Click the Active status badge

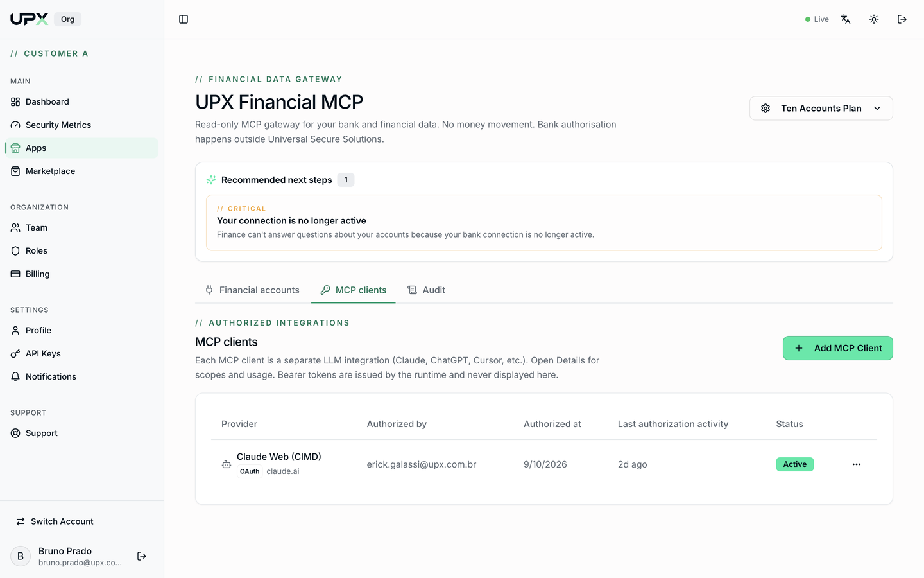[x=795, y=464]
